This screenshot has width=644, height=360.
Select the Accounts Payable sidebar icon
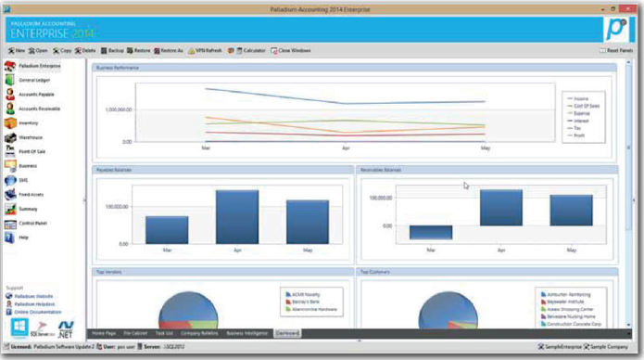pos(10,95)
